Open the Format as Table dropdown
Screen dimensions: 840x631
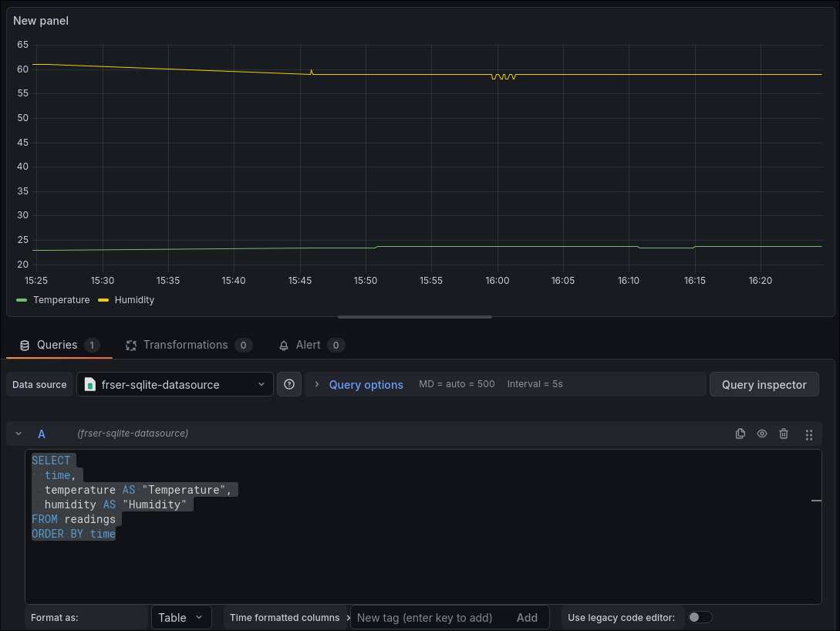[181, 617]
